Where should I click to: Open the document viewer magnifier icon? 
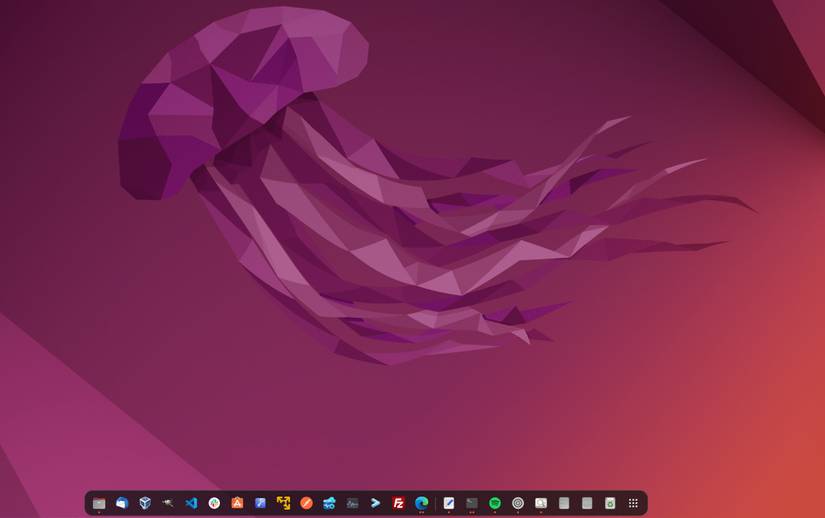coord(541,503)
